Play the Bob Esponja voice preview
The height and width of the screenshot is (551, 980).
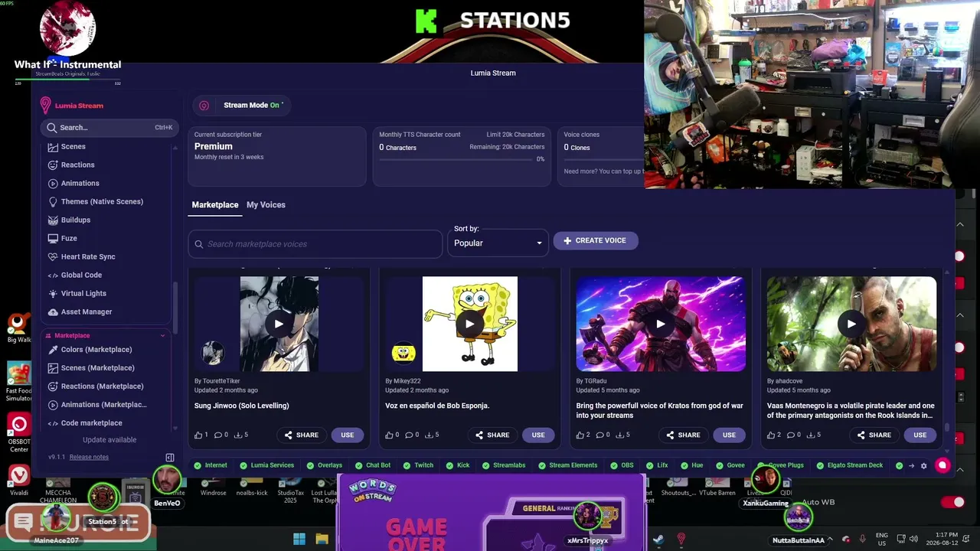click(x=469, y=324)
